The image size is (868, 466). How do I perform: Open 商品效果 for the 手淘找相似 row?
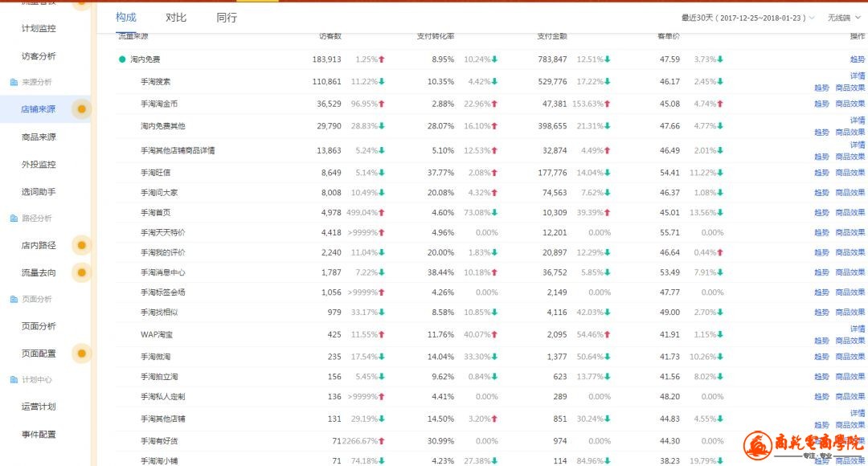pyautogui.click(x=850, y=313)
